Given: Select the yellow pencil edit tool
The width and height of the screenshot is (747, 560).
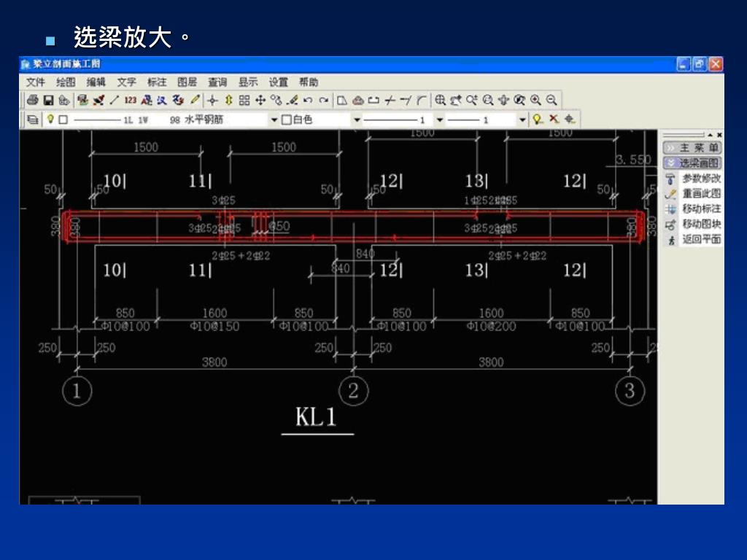Looking at the screenshot, I should [x=195, y=100].
